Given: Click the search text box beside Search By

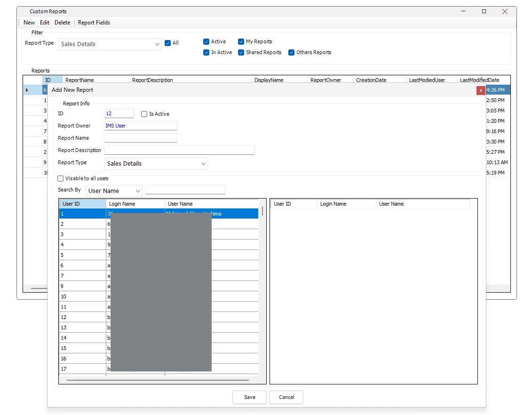Looking at the screenshot, I should point(186,190).
